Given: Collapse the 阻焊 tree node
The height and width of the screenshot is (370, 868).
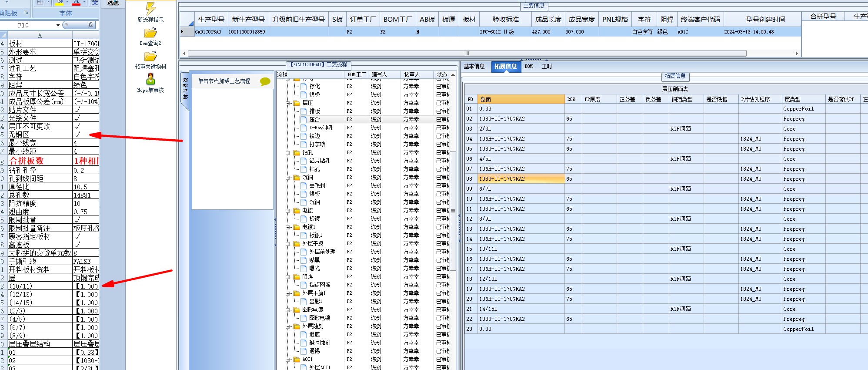Looking at the screenshot, I should (x=288, y=277).
